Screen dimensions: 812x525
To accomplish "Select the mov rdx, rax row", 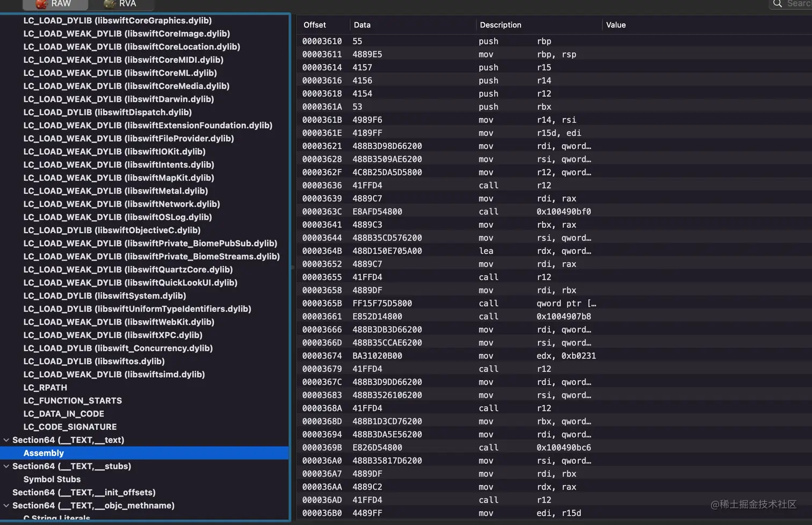I will [554, 487].
